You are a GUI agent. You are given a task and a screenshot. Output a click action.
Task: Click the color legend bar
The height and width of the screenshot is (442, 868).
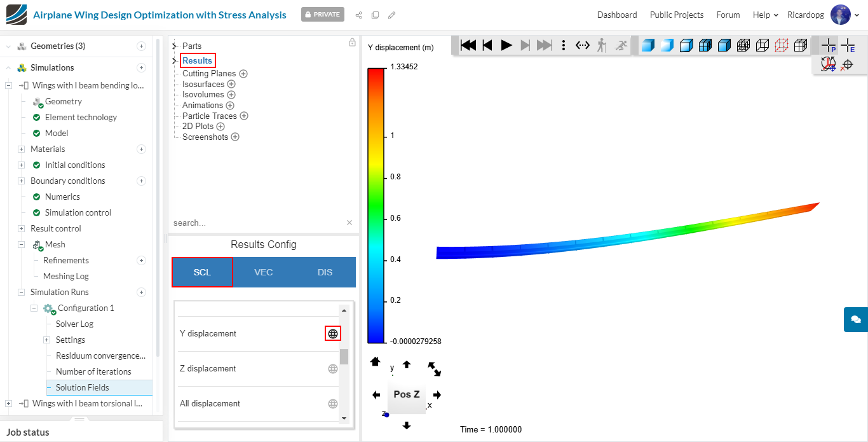coord(376,205)
